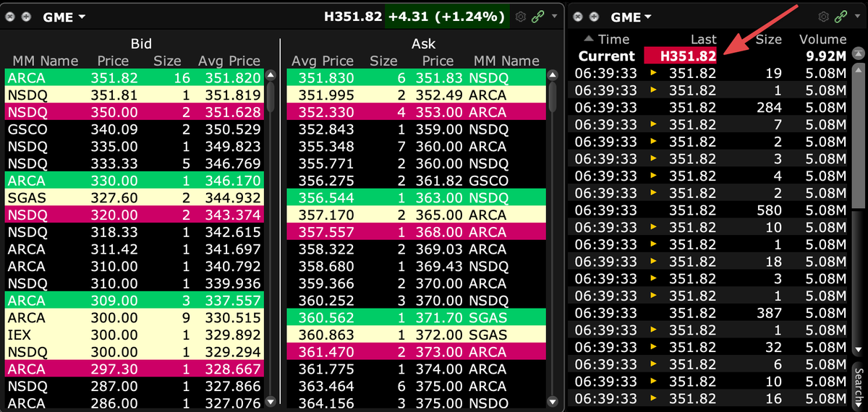Click the Ask side MM Name column header
Screen dimensions: 868x412
[x=506, y=61]
